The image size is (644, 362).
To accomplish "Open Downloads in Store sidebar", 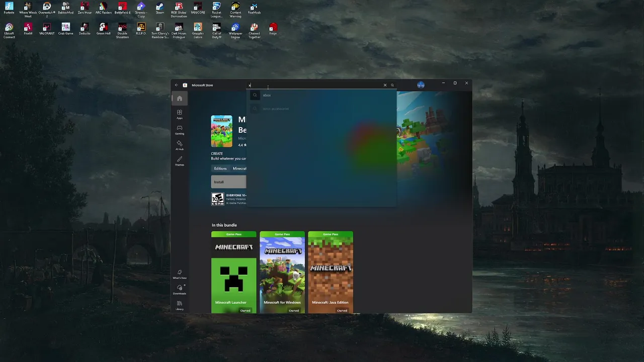I will point(180,290).
